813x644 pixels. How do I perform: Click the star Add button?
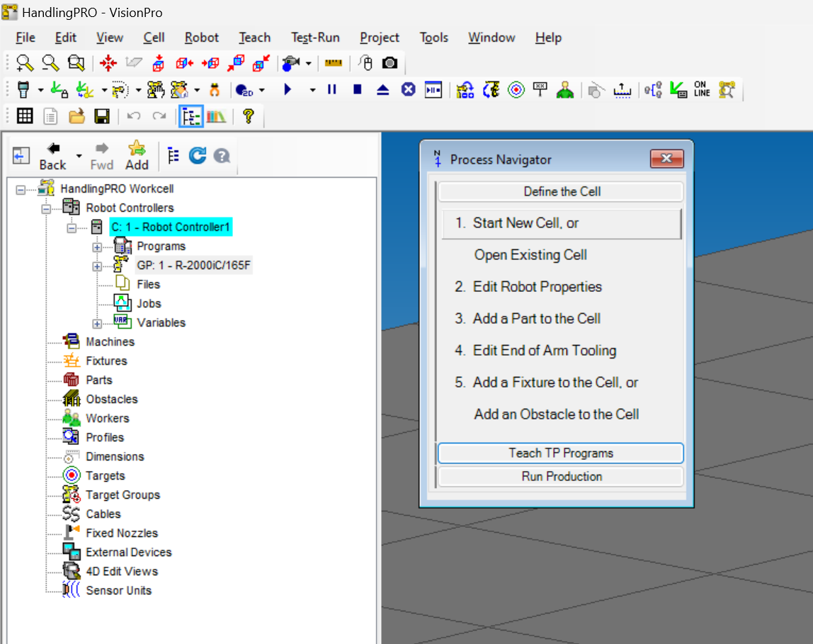137,156
